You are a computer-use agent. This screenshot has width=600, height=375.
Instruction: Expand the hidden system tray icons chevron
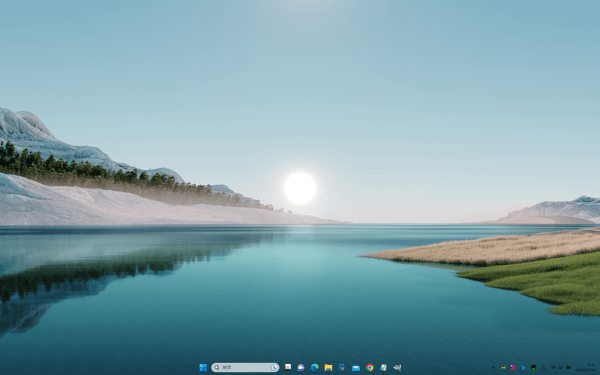[493, 367]
